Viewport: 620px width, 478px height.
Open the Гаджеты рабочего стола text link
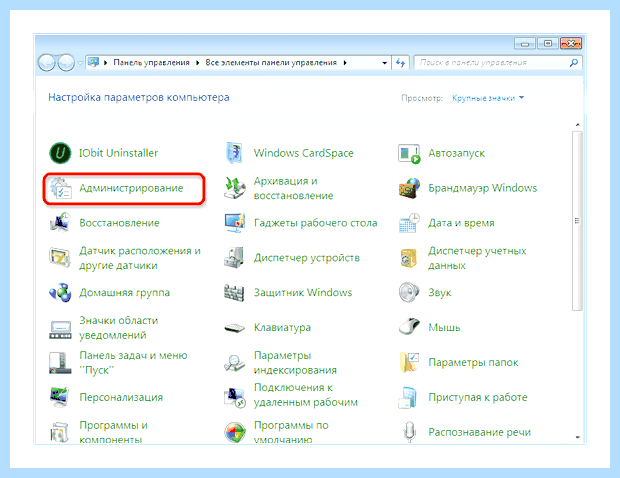click(316, 223)
